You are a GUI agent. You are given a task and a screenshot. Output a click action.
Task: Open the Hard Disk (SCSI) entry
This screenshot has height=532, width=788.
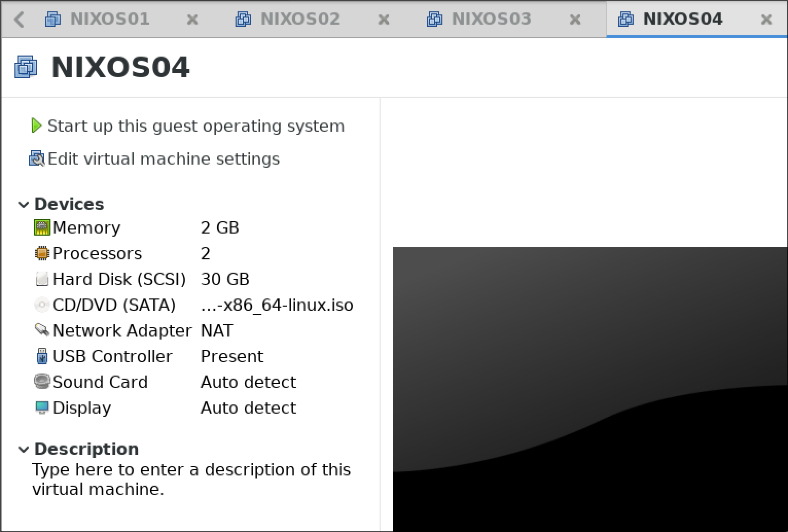click(119, 279)
